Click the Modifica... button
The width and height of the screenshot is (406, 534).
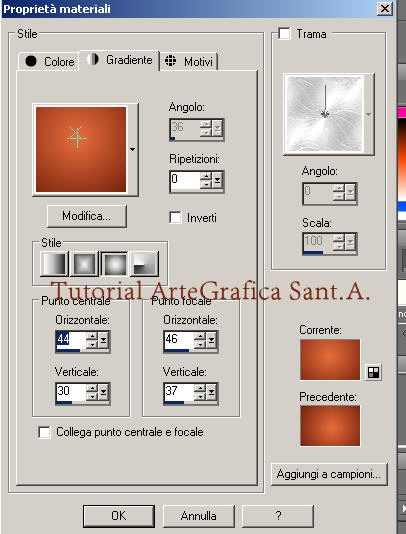pos(87,216)
